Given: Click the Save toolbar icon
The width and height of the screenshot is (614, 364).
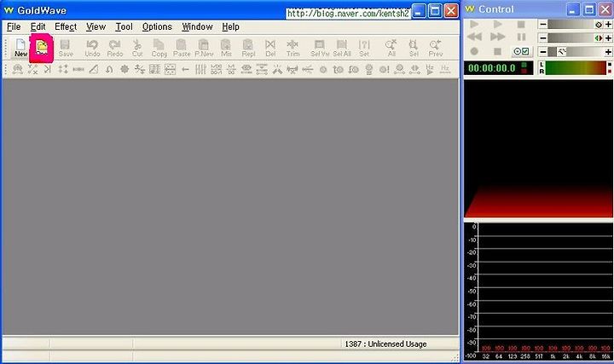Looking at the screenshot, I should pos(66,48).
